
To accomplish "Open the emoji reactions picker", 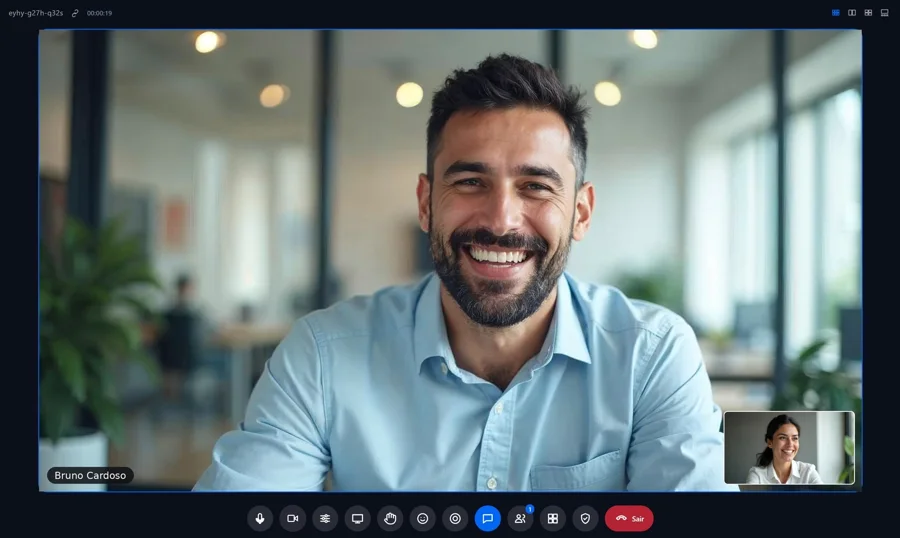I will pyautogui.click(x=422, y=518).
